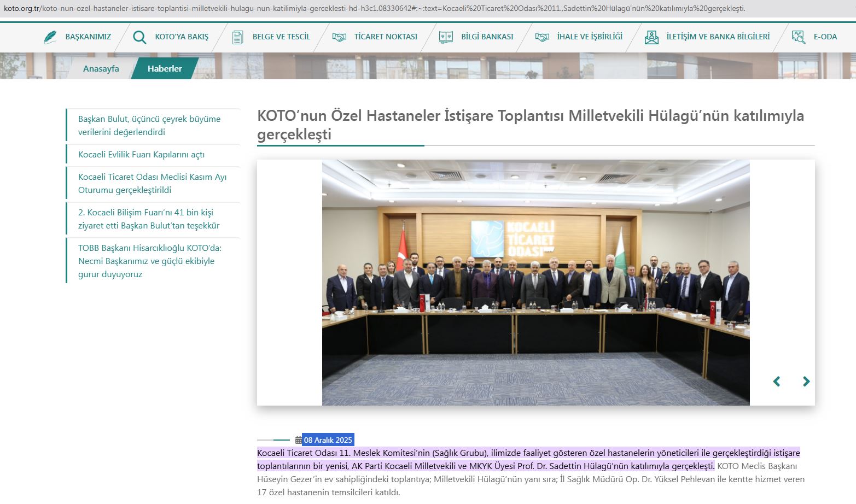Click the handshake icon beside İHALE VE İŞBİRLİĞİ
This screenshot has height=504, width=856.
(x=542, y=37)
